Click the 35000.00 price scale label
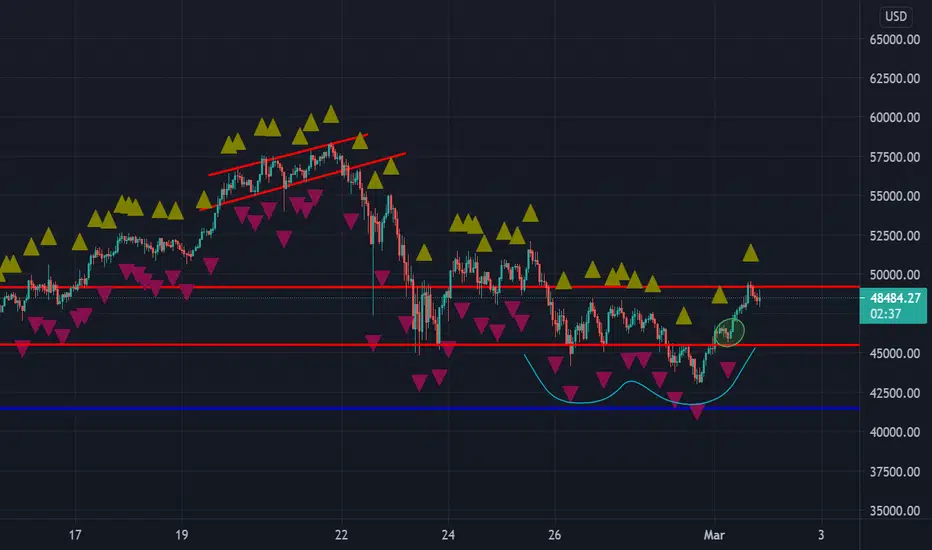This screenshot has width=932, height=550. pyautogui.click(x=895, y=511)
